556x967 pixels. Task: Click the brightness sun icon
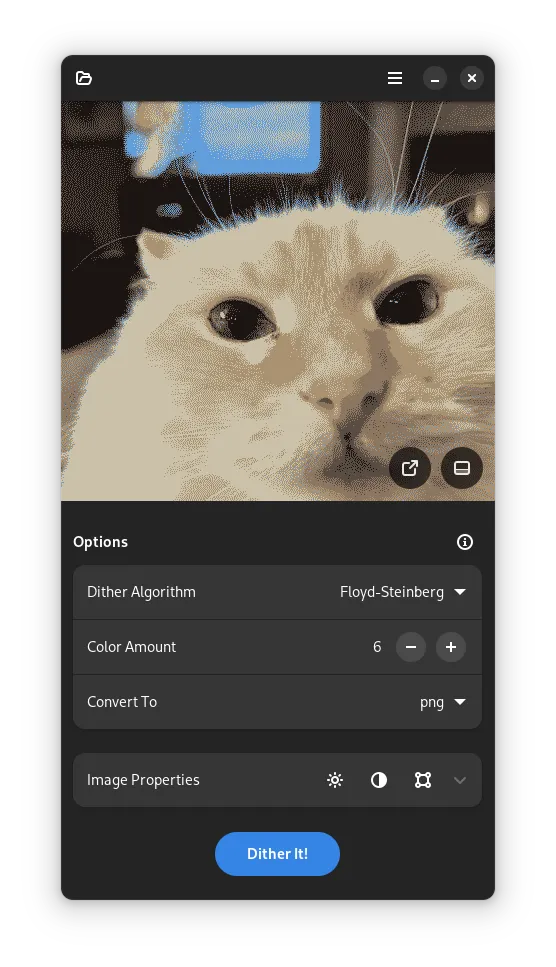click(x=335, y=780)
